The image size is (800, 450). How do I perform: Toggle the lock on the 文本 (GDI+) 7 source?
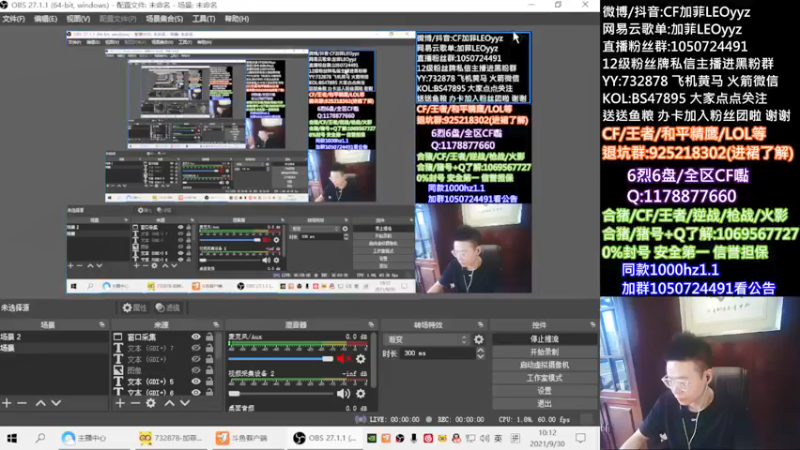tap(209, 348)
